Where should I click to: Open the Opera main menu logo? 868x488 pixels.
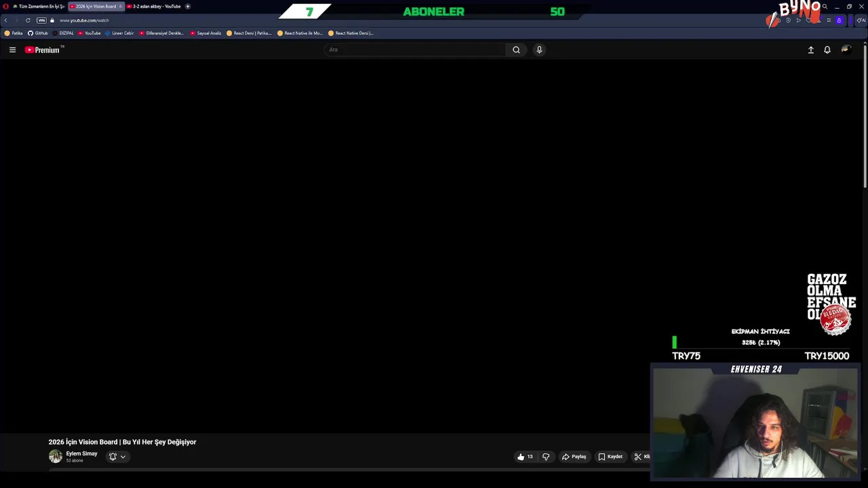(x=5, y=6)
